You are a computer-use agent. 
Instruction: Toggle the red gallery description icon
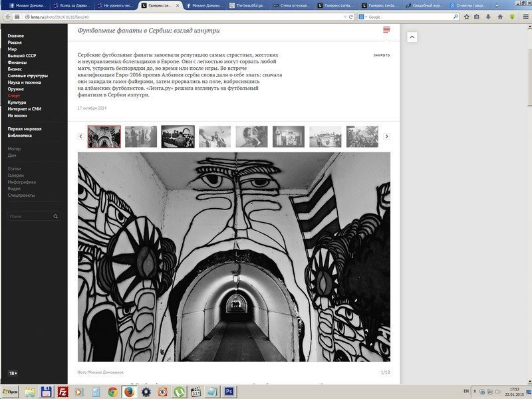pos(386,31)
